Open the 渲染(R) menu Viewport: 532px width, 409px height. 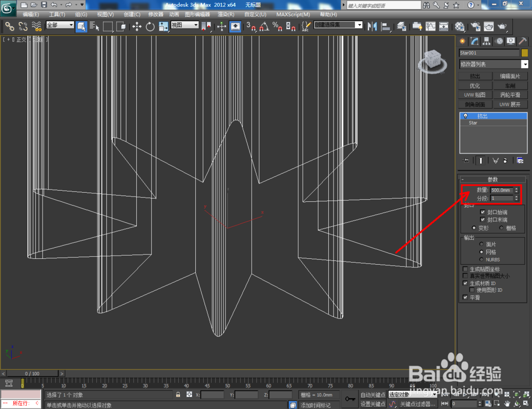pos(226,14)
